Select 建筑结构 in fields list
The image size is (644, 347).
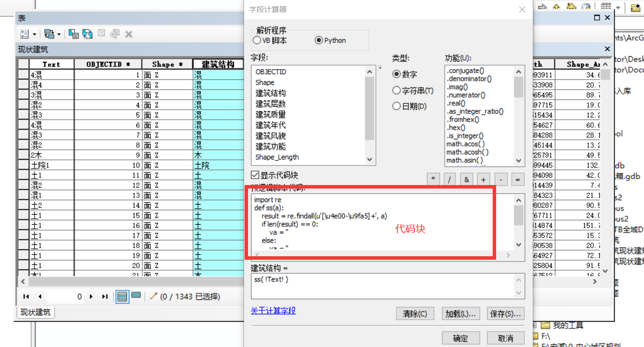(271, 93)
